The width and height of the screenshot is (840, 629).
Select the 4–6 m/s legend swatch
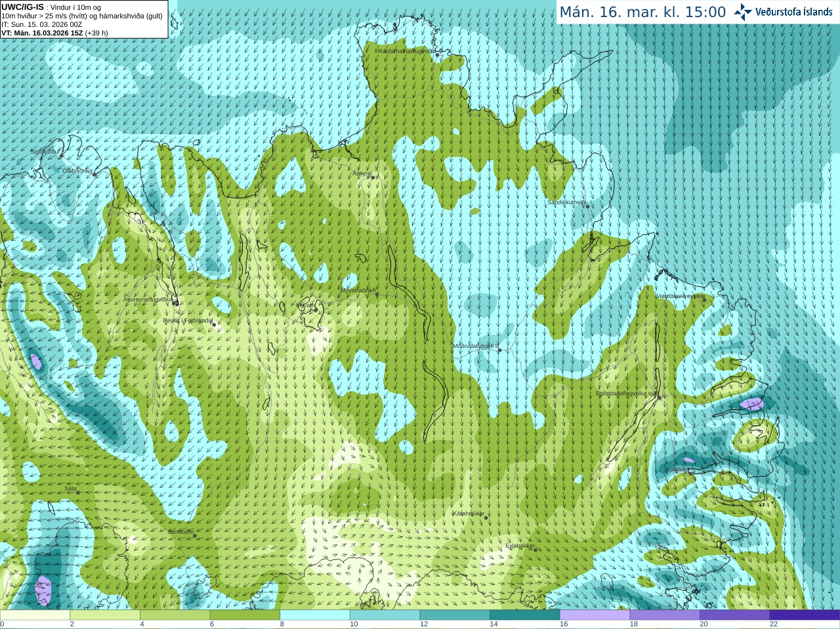pos(175,615)
